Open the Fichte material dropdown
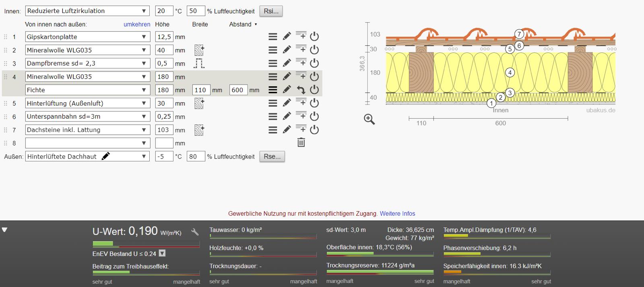 pos(87,90)
